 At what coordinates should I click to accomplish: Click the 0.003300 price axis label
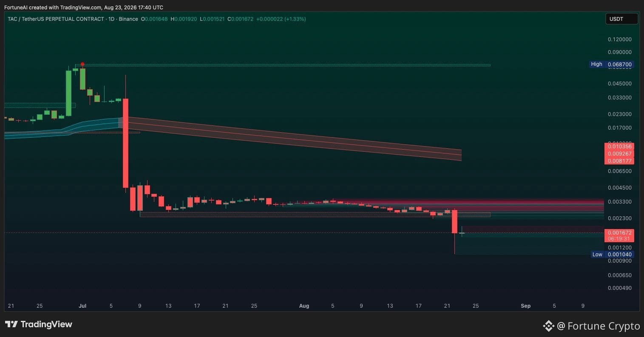(x=620, y=201)
